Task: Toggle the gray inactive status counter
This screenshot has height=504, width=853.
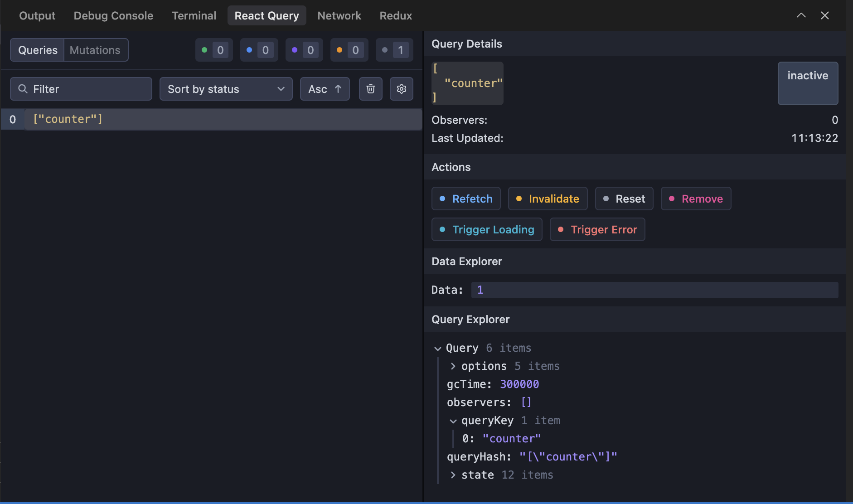Action: [x=394, y=50]
